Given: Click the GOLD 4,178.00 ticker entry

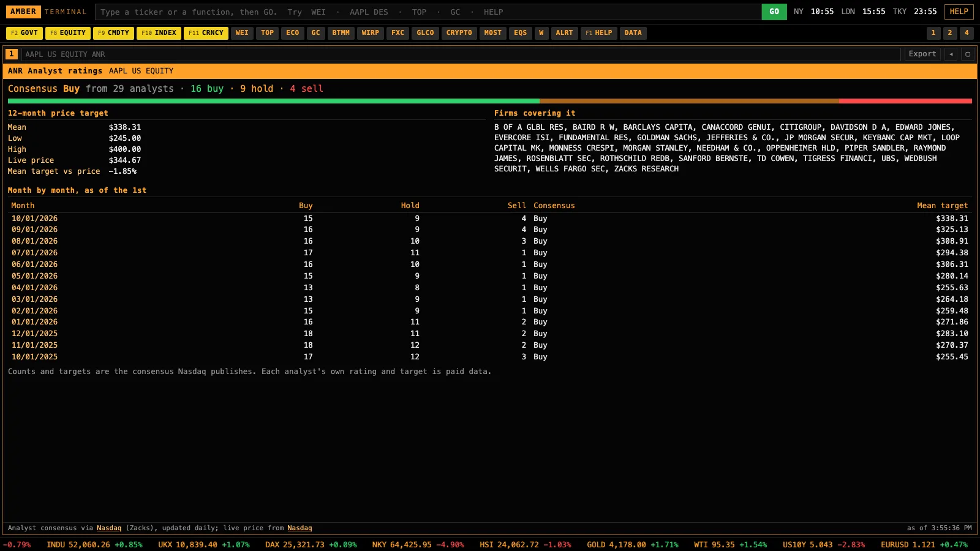Looking at the screenshot, I should click(633, 545).
